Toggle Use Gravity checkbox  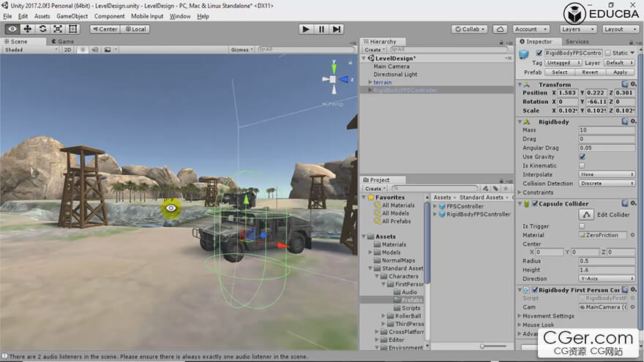582,157
